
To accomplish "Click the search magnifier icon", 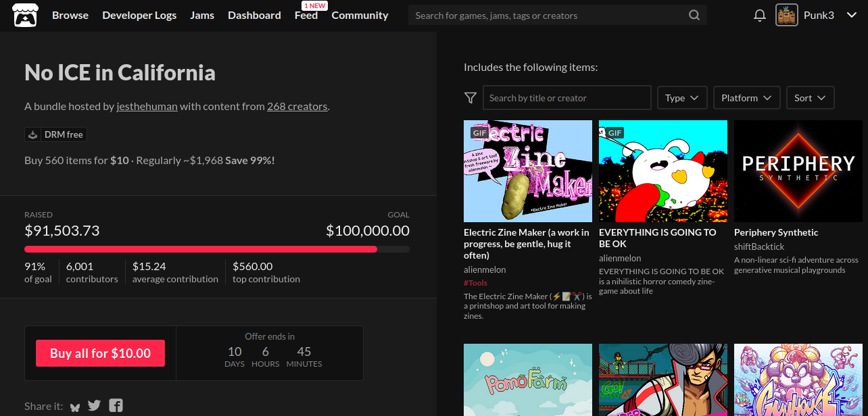I will [x=694, y=15].
